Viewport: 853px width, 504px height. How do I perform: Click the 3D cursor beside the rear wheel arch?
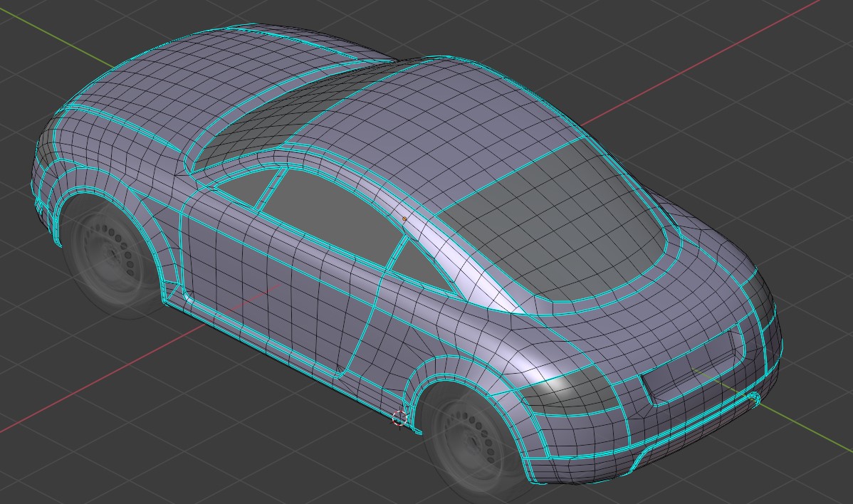tap(400, 418)
